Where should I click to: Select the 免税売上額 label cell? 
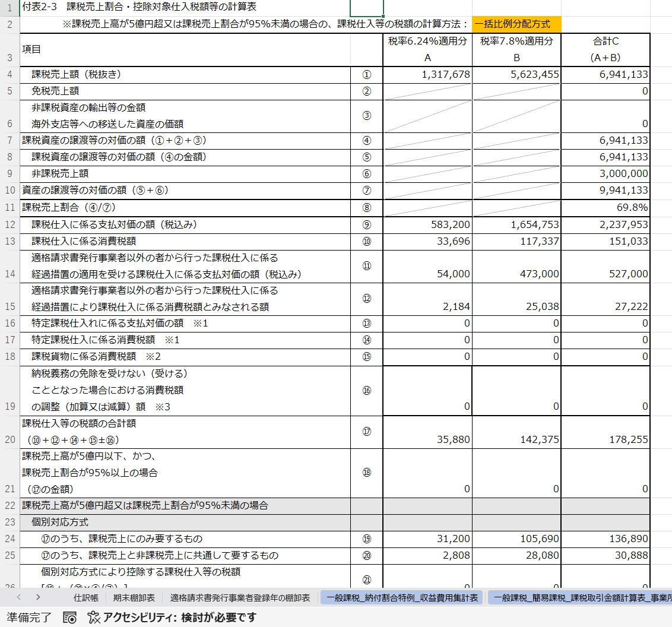[185, 91]
